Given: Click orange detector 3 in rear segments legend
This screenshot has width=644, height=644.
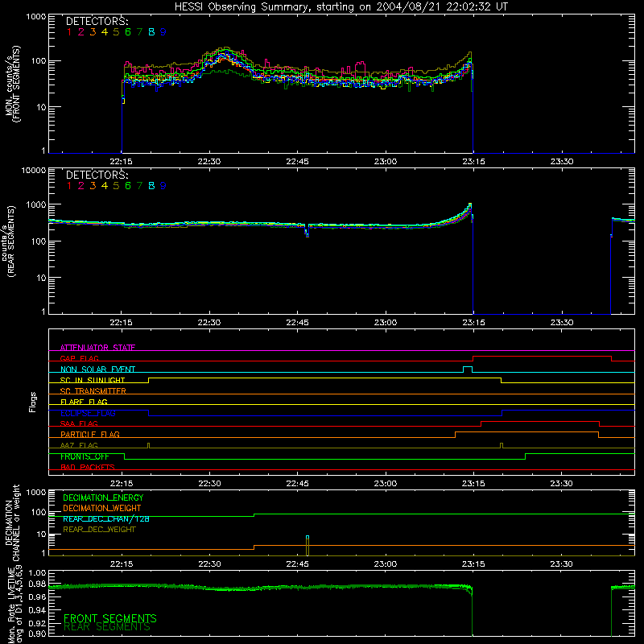Looking at the screenshot, I should (93, 186).
